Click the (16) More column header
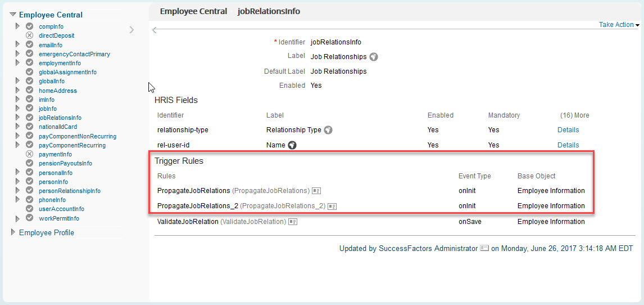 tap(574, 115)
